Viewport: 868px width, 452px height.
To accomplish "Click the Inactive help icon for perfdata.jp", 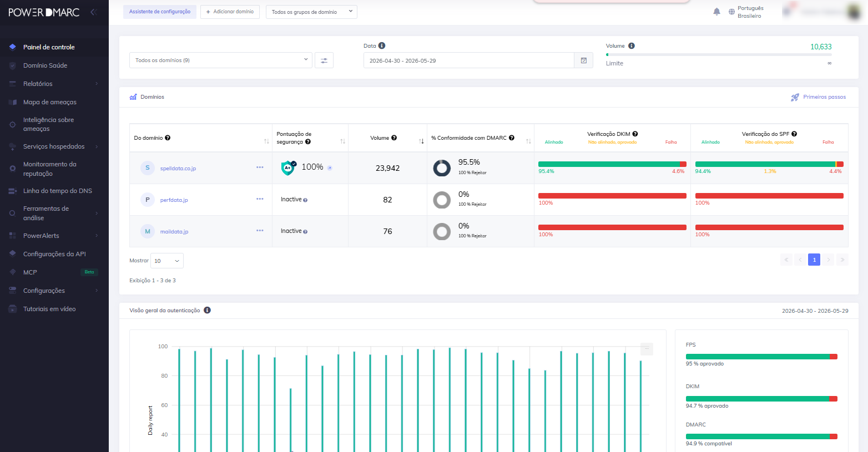I will coord(305,200).
